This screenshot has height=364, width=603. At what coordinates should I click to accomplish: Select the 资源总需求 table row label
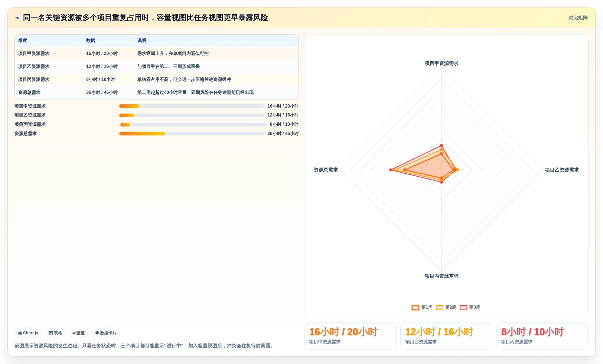tap(29, 92)
